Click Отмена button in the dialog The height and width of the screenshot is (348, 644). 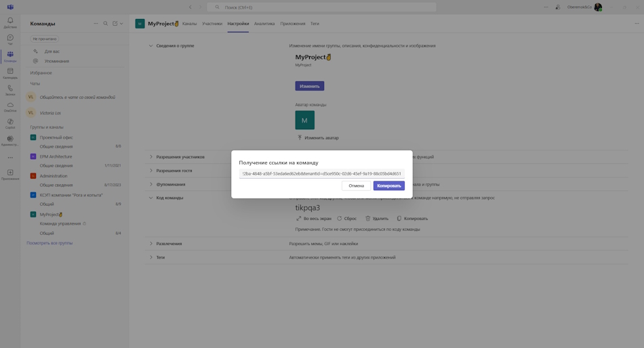point(356,186)
